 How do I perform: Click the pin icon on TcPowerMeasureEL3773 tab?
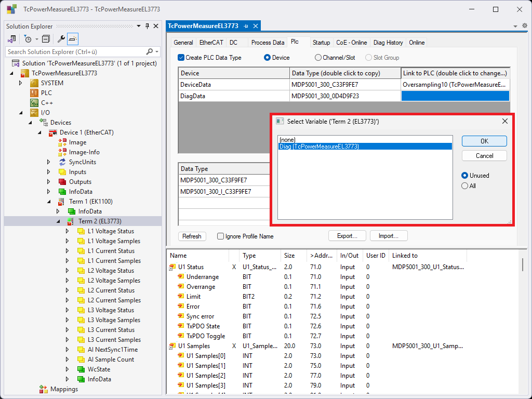pos(246,26)
